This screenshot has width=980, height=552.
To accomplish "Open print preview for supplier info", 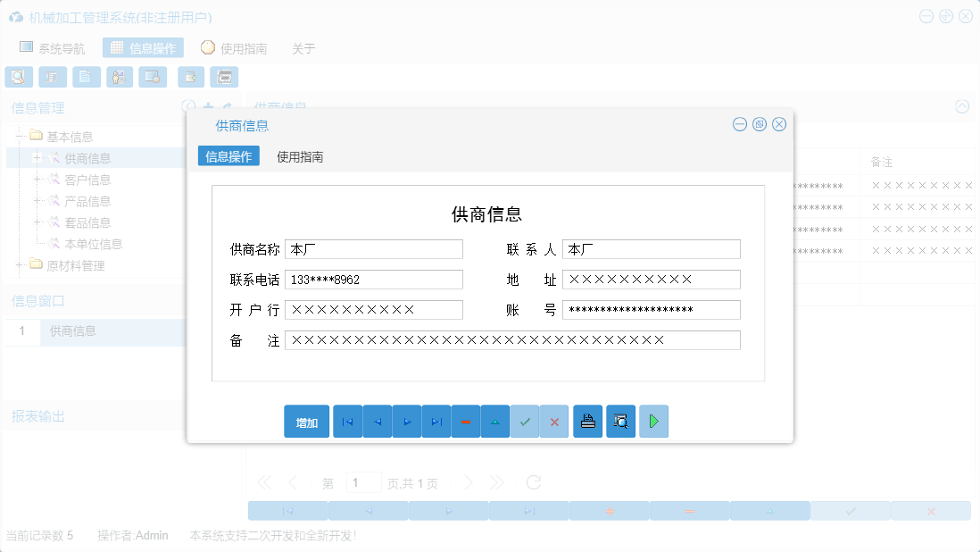I will (x=620, y=421).
